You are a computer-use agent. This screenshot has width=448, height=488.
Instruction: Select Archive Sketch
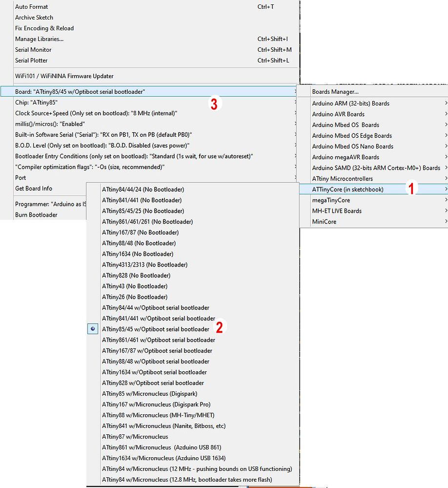coord(34,17)
